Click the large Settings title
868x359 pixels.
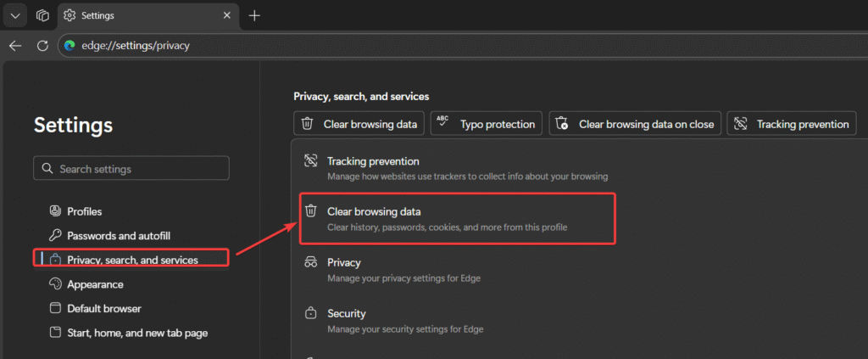pos(73,125)
